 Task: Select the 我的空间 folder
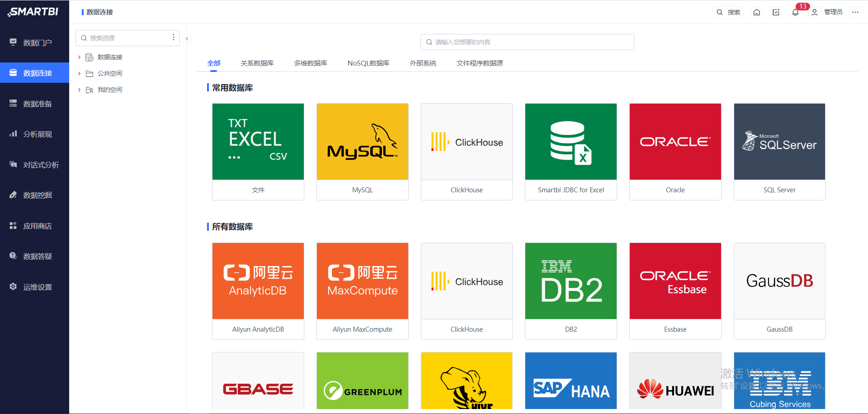[110, 90]
